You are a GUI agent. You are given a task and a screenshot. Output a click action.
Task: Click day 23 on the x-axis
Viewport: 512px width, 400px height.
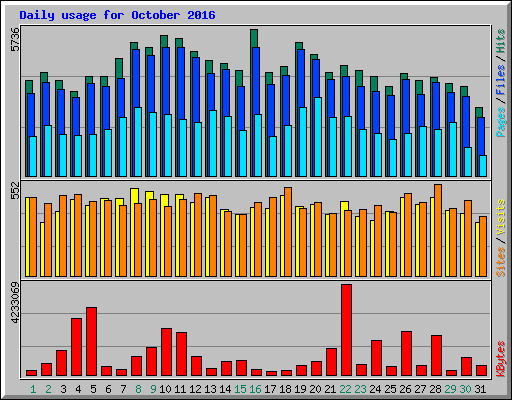[360, 389]
